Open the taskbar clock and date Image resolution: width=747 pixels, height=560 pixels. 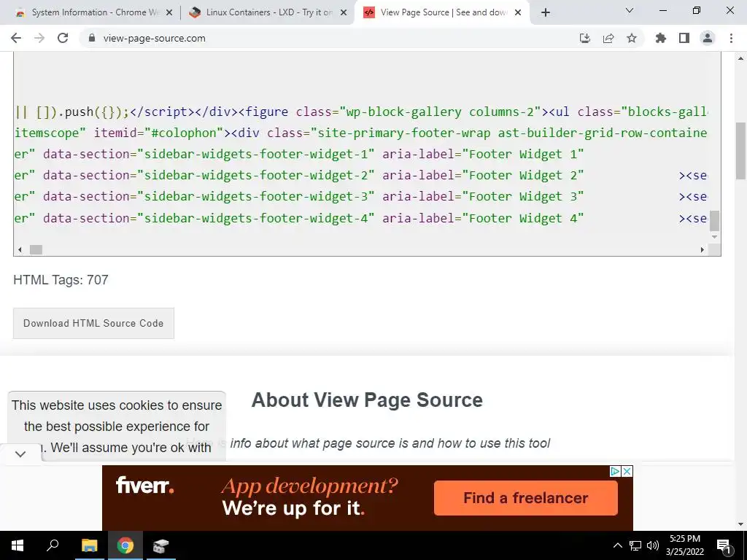685,545
